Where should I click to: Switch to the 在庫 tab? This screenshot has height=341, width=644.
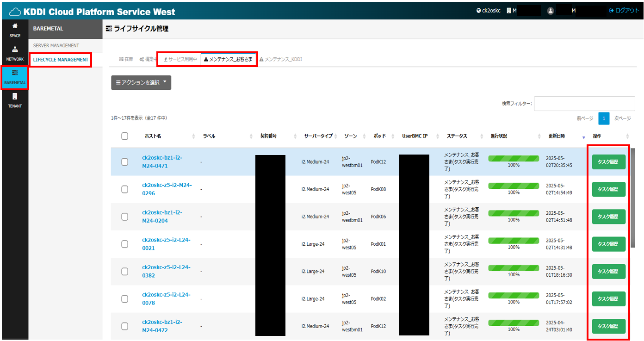coord(126,59)
